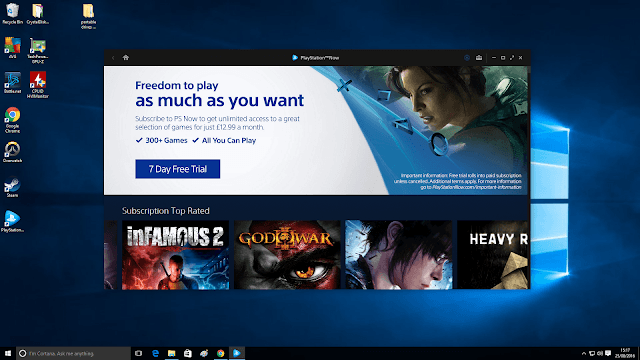Image resolution: width=640 pixels, height=360 pixels.
Task: Select the TechPowerUp GPU-Z shortcut
Action: click(x=38, y=51)
